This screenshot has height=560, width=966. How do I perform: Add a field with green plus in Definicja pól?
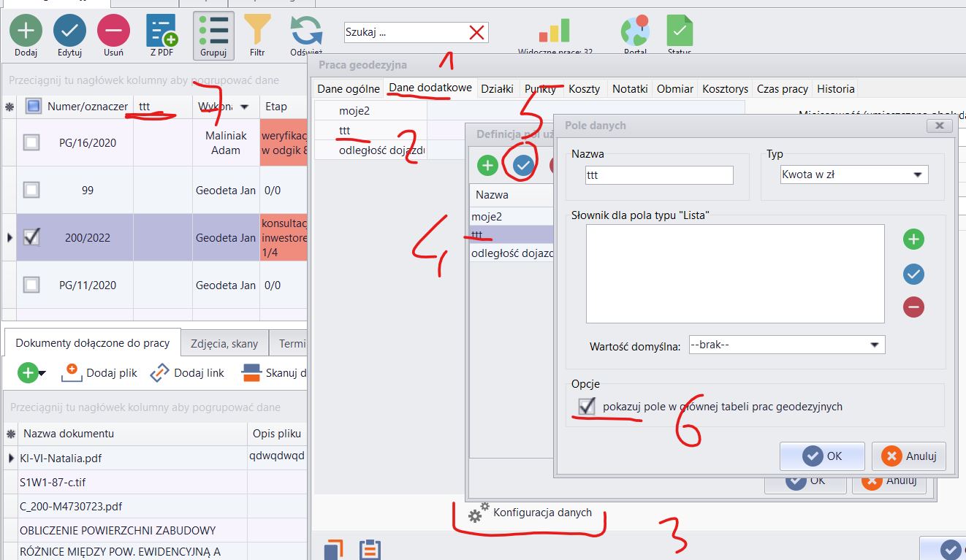point(487,165)
